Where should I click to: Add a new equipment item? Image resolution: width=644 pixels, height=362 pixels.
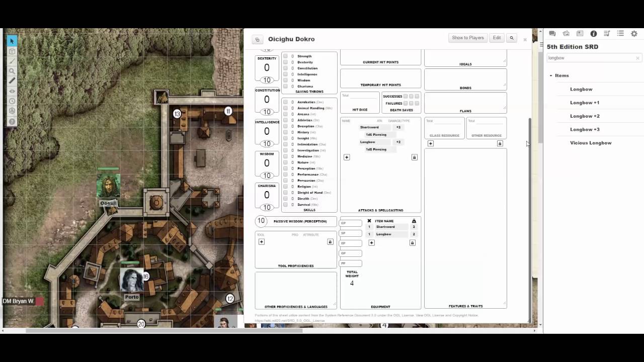pos(371,243)
